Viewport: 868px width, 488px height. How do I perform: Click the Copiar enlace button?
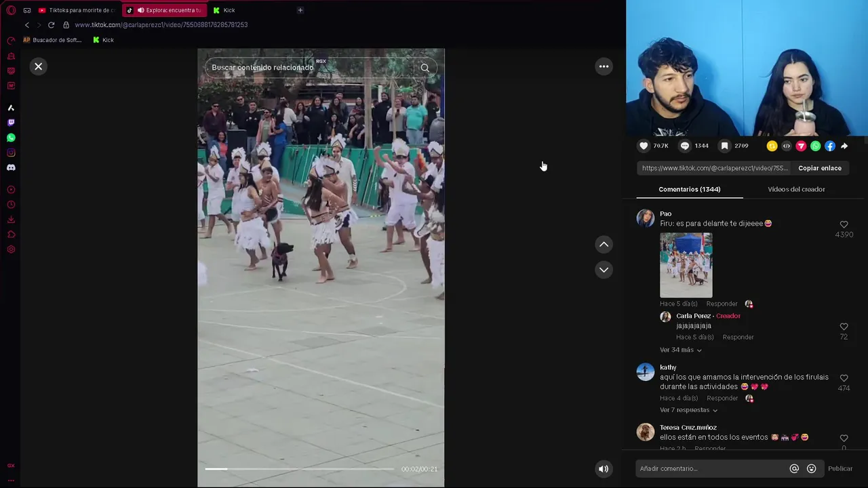[820, 168]
